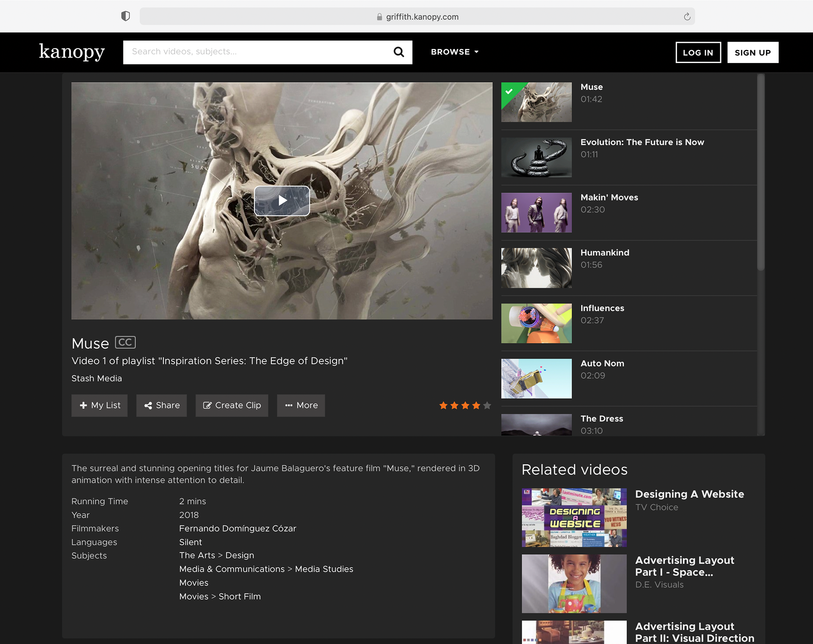Open Auto Nom playlist thumbnail
Image resolution: width=813 pixels, height=644 pixels.
click(x=536, y=379)
